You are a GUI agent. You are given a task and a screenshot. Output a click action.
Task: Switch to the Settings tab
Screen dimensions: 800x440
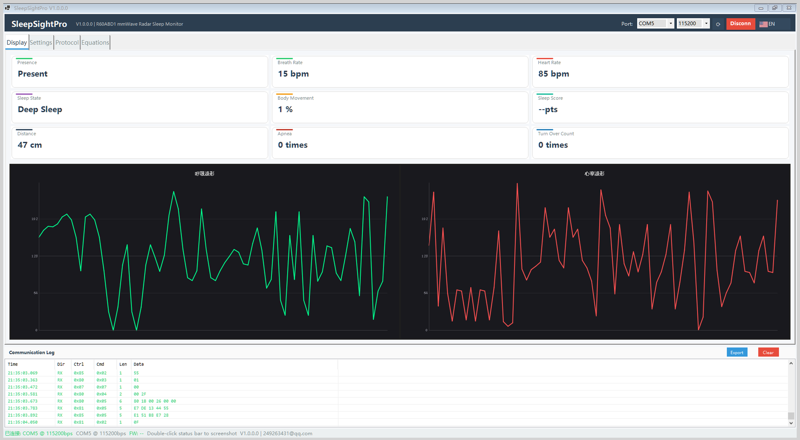[x=41, y=42]
